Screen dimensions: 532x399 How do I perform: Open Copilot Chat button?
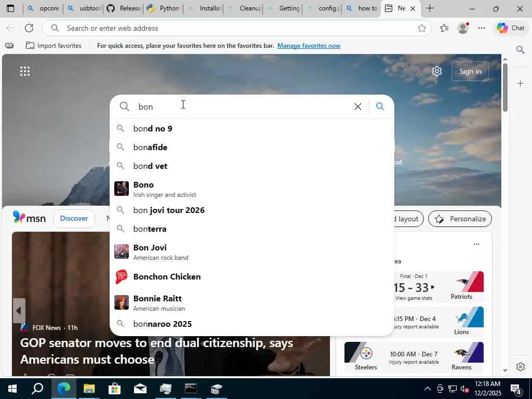[x=511, y=28]
